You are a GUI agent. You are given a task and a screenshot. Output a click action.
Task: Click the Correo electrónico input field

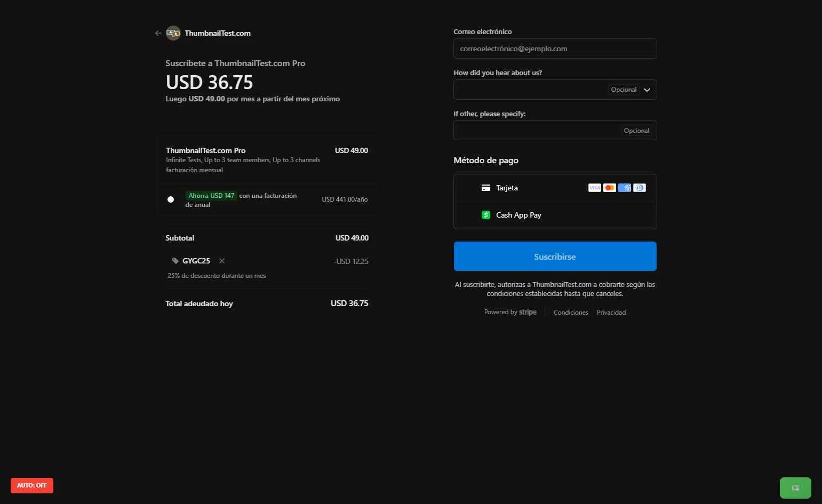[555, 49]
